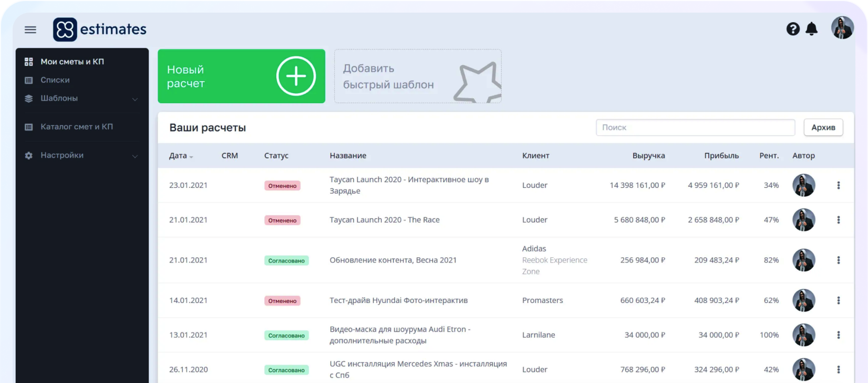Click the Согласовано badge on 13.01.2021 row
Viewport: 868px width, 383px height.
(286, 336)
